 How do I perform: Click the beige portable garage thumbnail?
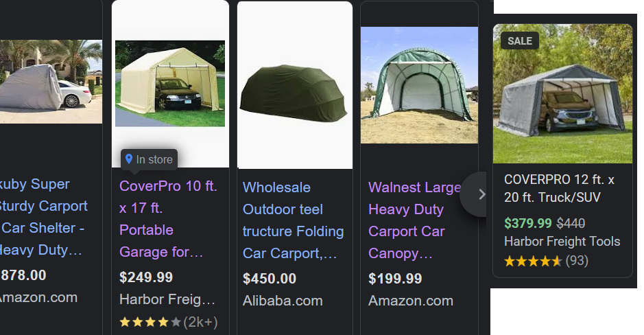point(170,84)
